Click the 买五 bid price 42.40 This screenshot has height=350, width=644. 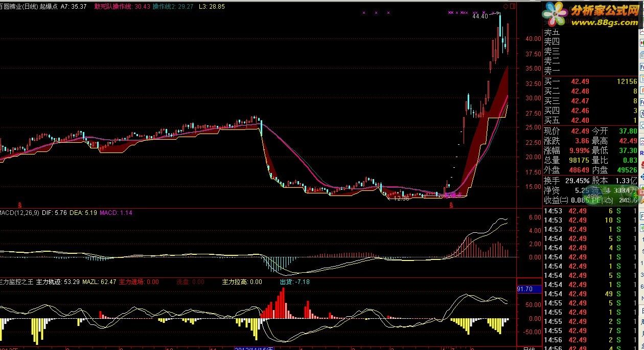point(580,120)
